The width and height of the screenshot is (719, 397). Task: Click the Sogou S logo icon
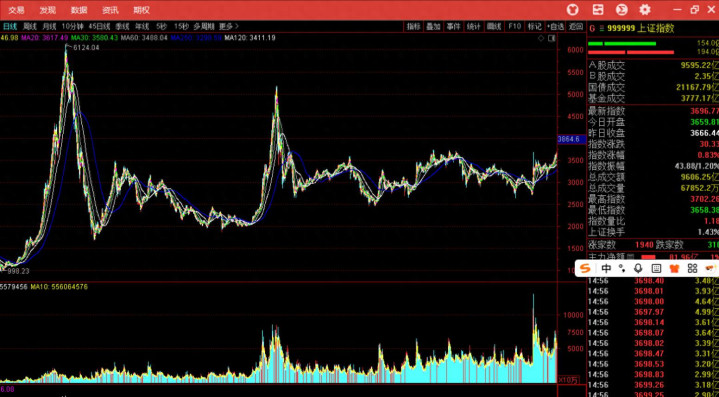pyautogui.click(x=584, y=268)
